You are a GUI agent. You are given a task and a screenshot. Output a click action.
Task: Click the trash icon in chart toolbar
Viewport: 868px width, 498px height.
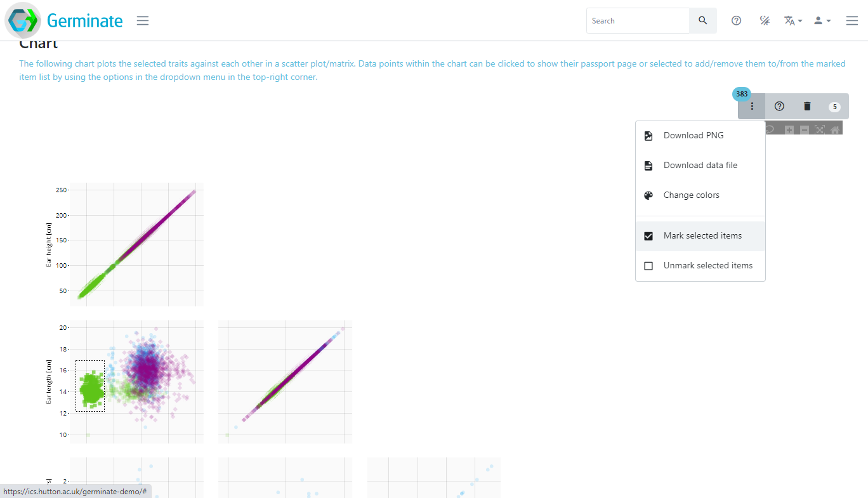807,107
